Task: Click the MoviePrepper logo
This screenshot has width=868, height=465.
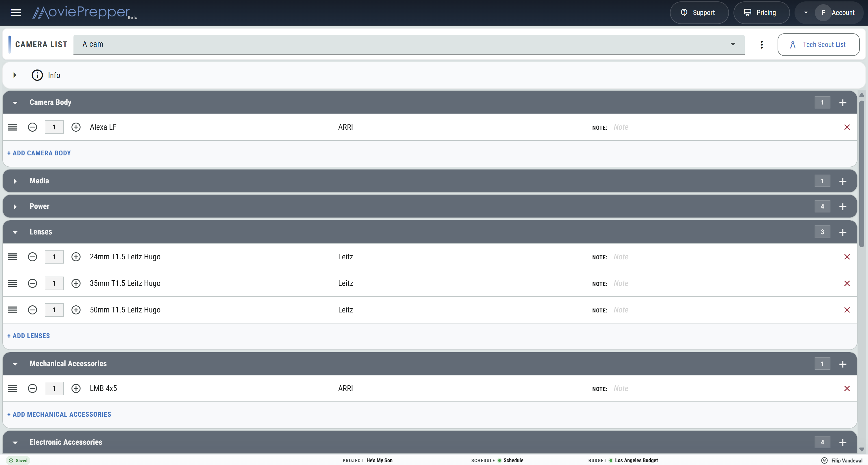Action: click(x=84, y=13)
